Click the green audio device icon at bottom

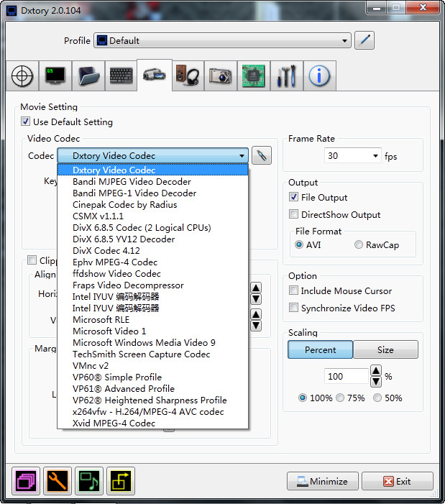(x=89, y=481)
